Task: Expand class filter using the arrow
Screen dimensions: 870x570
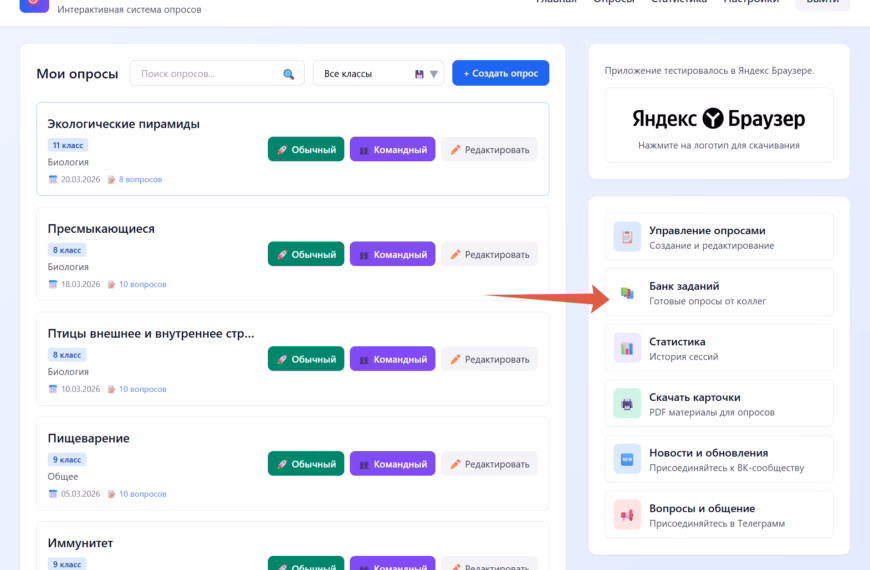Action: 434,74
